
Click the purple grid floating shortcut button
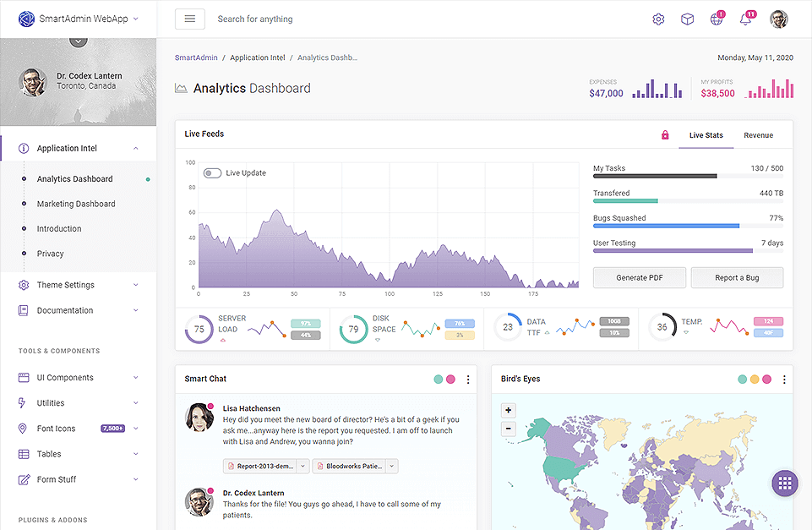(x=784, y=483)
